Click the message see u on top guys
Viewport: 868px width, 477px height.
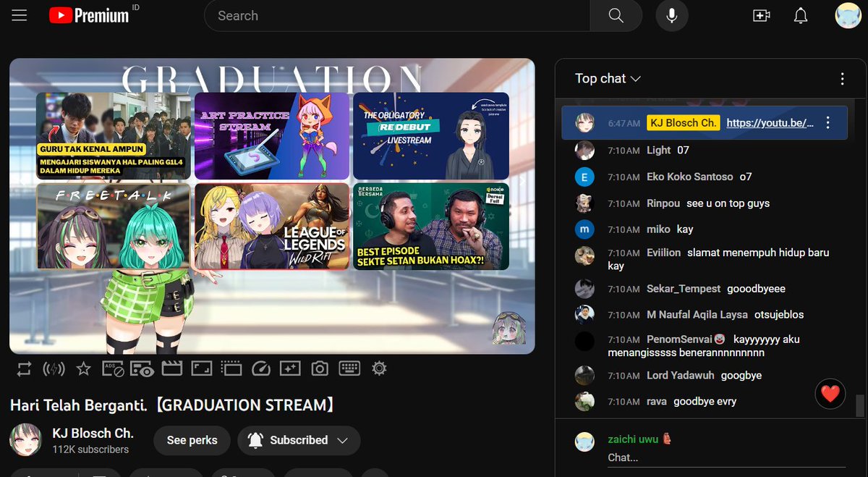(x=728, y=203)
